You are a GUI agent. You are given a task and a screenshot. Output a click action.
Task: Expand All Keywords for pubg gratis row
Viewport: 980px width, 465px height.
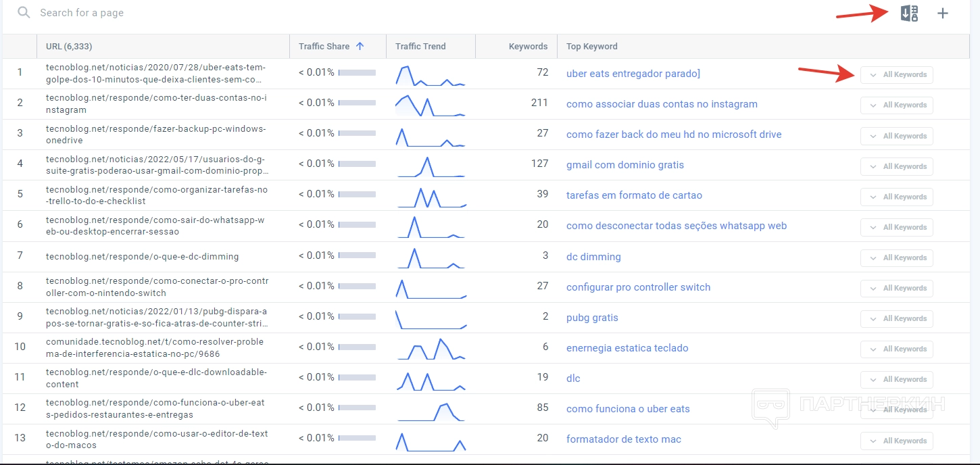pos(897,318)
